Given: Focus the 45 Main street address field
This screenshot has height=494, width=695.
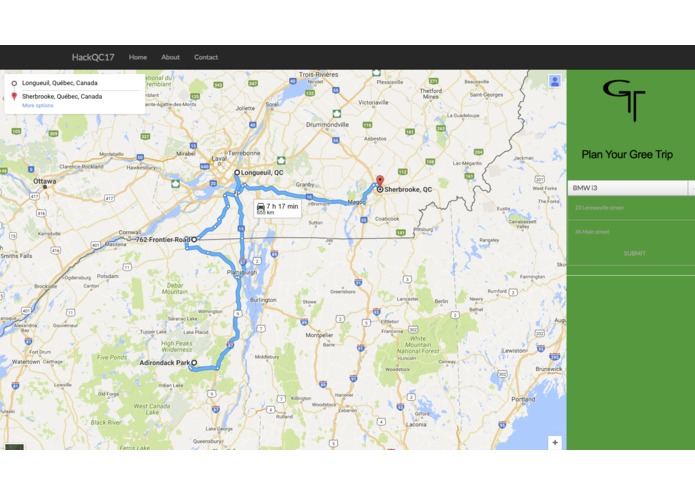Looking at the screenshot, I should click(631, 232).
